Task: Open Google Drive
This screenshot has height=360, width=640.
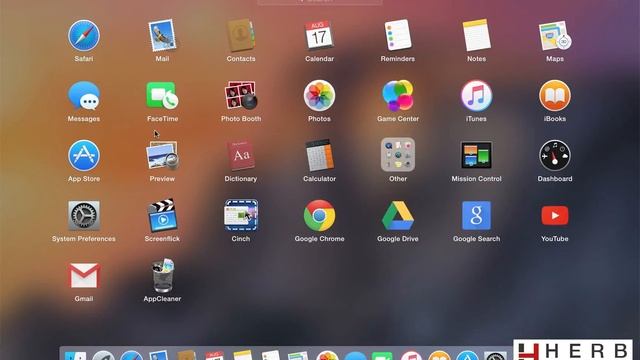Action: click(x=398, y=216)
